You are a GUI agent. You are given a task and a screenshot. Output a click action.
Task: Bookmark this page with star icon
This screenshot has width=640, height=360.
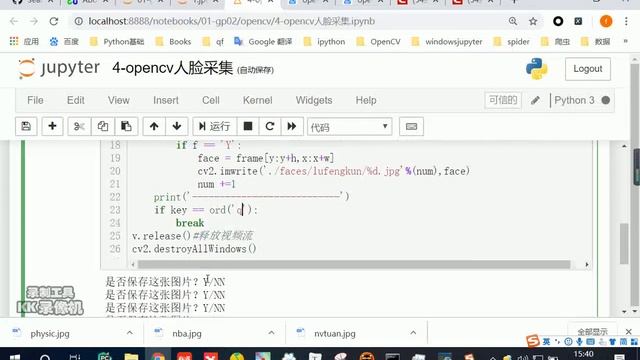click(x=533, y=21)
